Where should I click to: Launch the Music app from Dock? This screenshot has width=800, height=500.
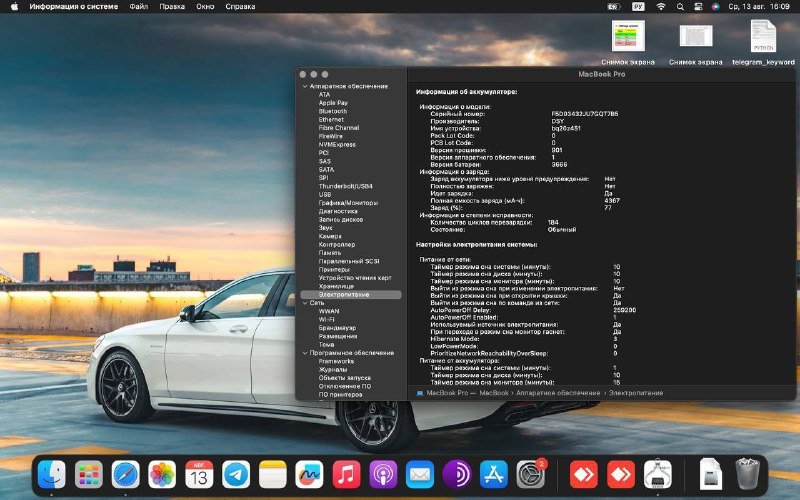tap(346, 474)
